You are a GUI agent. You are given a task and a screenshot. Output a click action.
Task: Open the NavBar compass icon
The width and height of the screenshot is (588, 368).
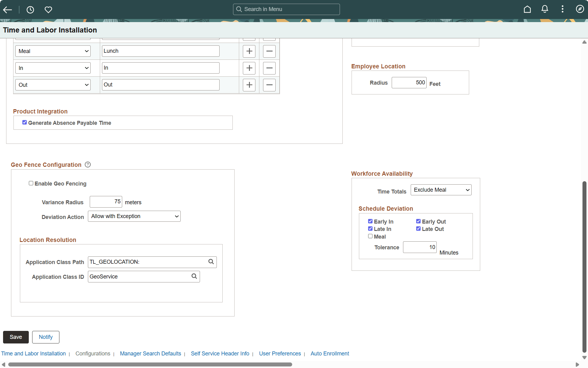click(x=580, y=9)
